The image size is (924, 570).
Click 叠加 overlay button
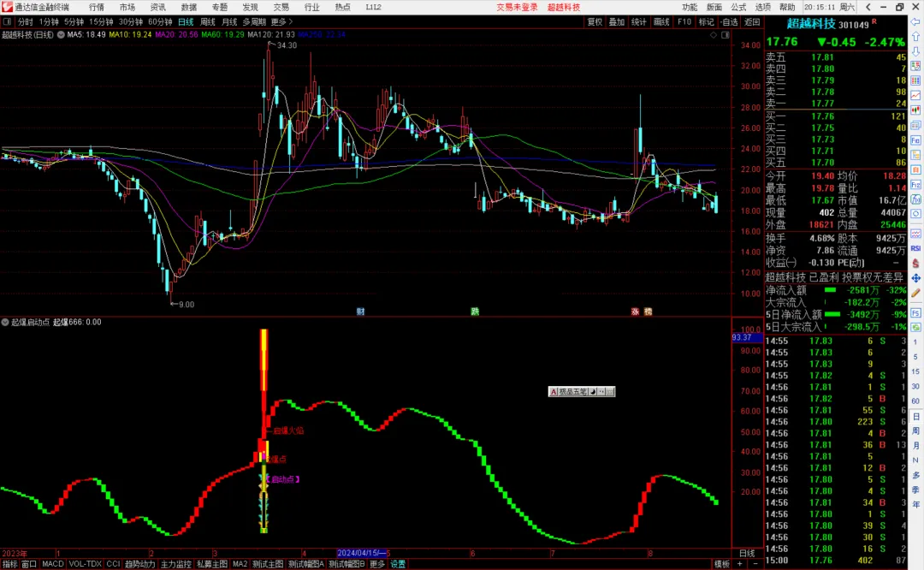(x=617, y=21)
